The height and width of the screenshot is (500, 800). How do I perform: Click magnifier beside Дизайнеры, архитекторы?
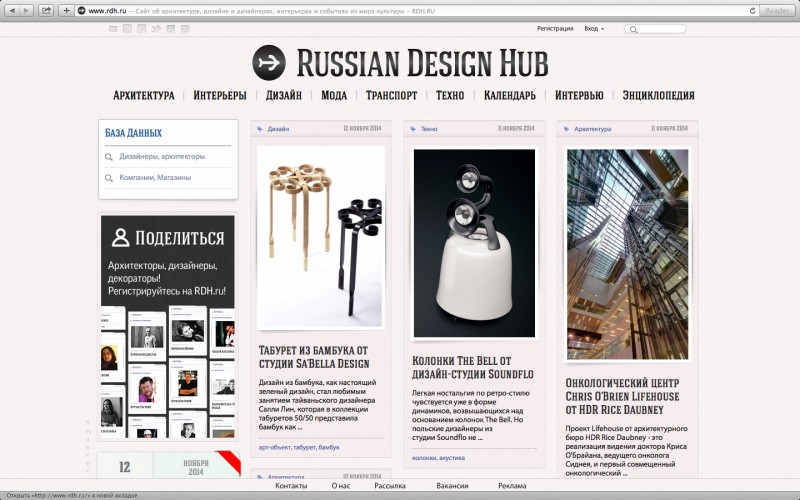tap(109, 157)
